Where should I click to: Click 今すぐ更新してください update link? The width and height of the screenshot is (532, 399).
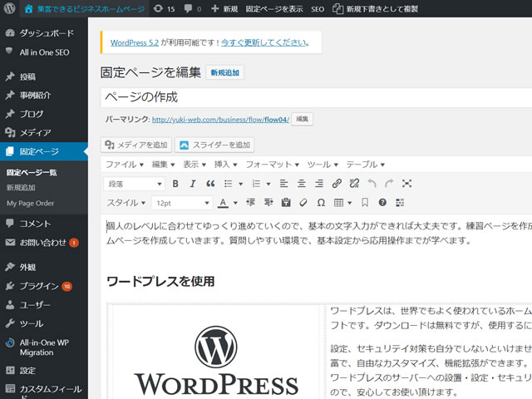coord(264,42)
